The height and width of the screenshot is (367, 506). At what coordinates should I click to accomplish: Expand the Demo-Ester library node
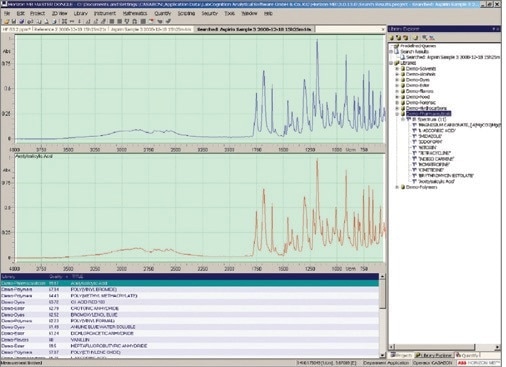click(397, 86)
